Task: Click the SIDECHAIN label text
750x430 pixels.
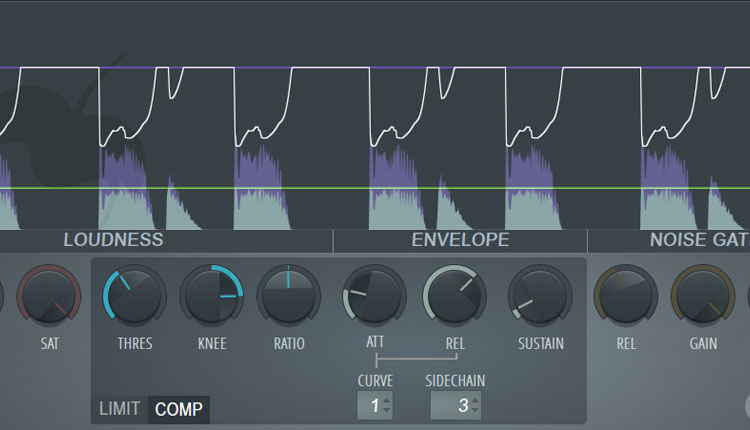Action: coord(455,381)
